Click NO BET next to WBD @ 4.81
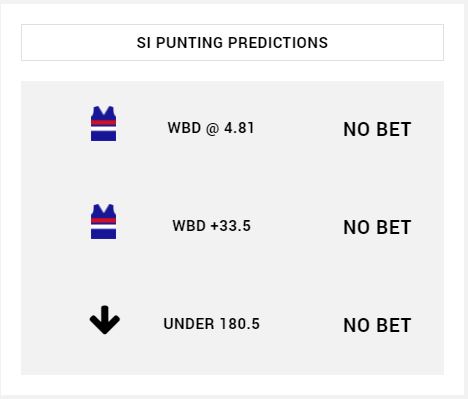 [x=377, y=129]
